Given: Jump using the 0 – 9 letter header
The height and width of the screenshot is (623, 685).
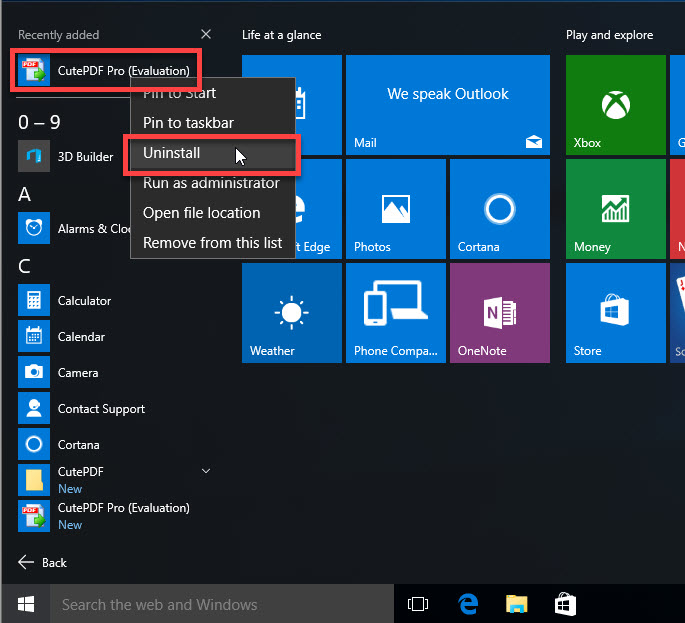Looking at the screenshot, I should (39, 122).
